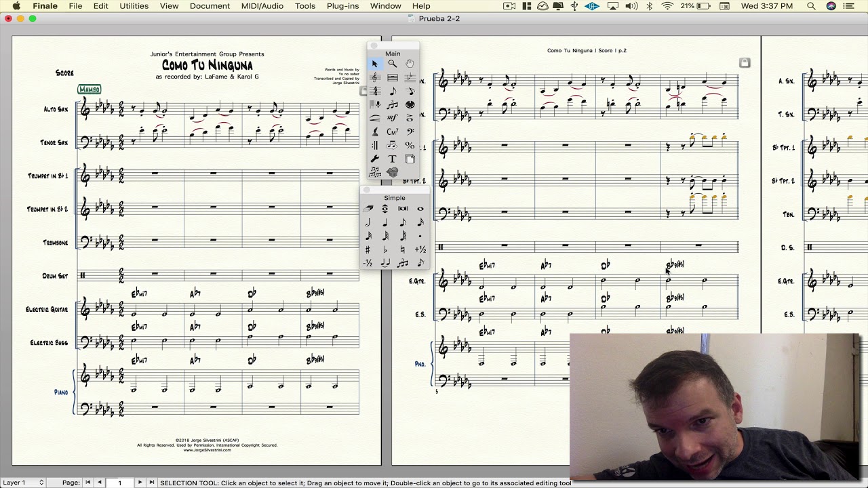Viewport: 868px width, 488px height.
Task: Pick the Repitch tool in Simple palette
Action: click(x=385, y=209)
